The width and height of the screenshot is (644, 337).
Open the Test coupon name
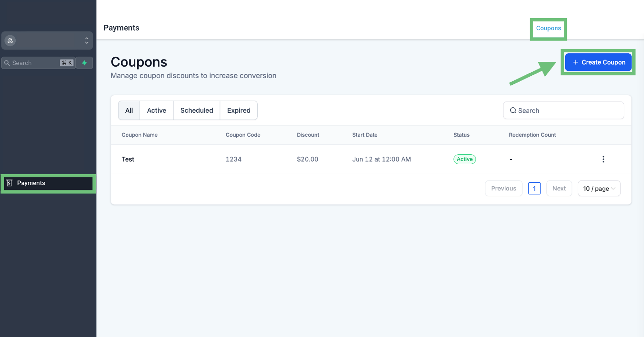(128, 159)
